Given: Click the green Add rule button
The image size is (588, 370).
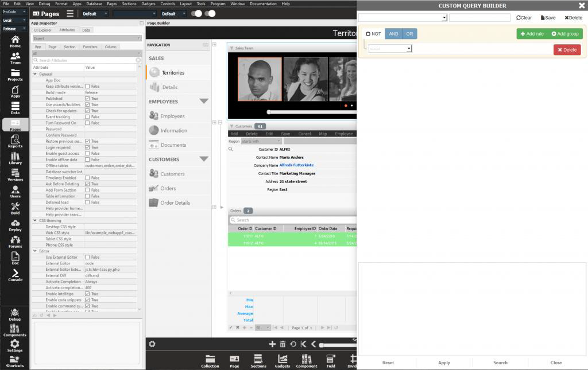Looking at the screenshot, I should coord(532,34).
